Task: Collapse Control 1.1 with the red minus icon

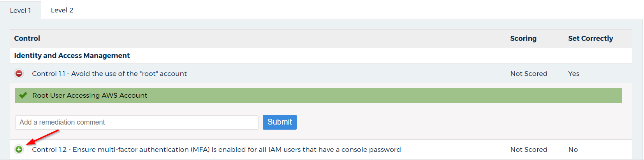Action: [x=19, y=73]
